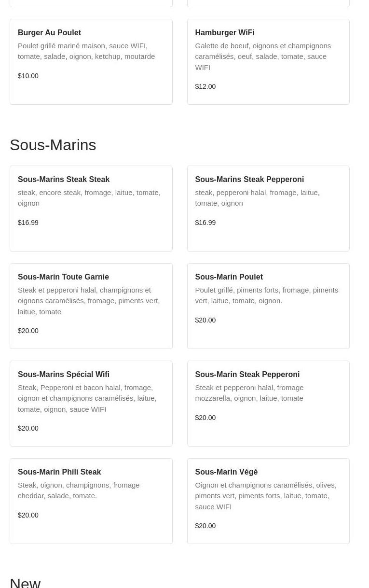Click the Sous-Marin Végé ingredients description
The image size is (369, 588).
265,496
